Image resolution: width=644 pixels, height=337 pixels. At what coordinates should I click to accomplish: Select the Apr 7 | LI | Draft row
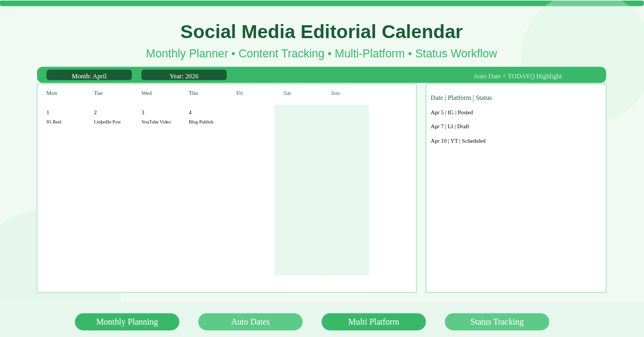[x=450, y=127]
